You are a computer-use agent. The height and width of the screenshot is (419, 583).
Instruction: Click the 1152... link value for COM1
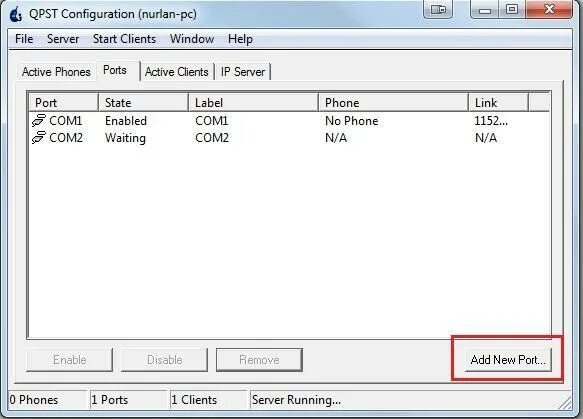[x=491, y=120]
